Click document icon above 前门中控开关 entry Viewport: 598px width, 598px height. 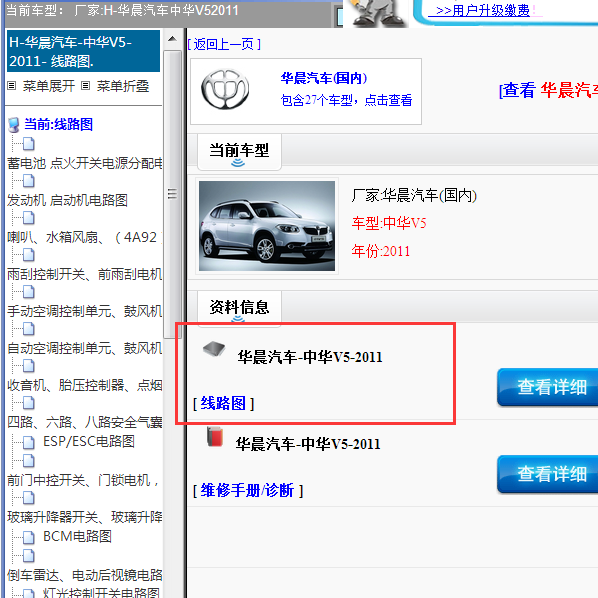(29, 461)
